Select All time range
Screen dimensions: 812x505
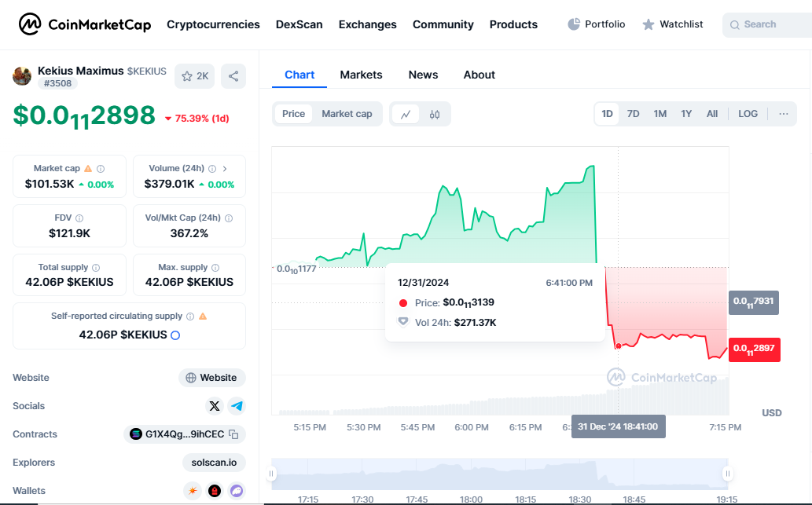[x=712, y=114]
